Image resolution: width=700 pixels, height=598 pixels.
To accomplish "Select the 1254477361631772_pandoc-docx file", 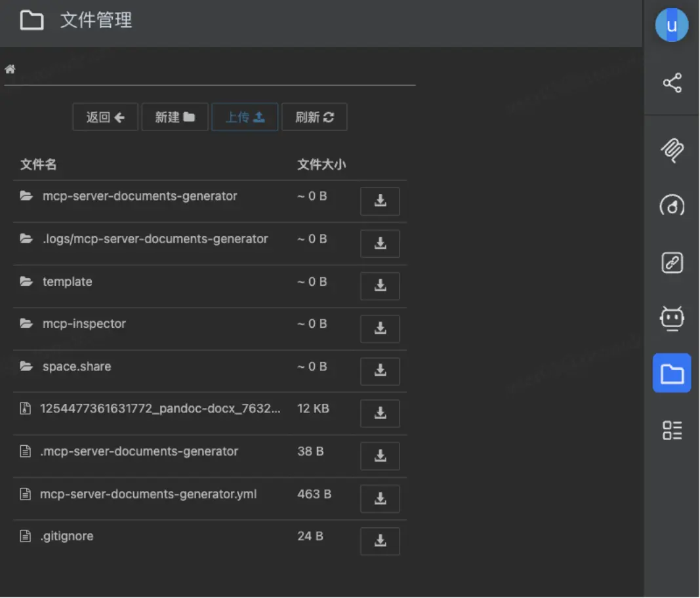I will click(160, 409).
